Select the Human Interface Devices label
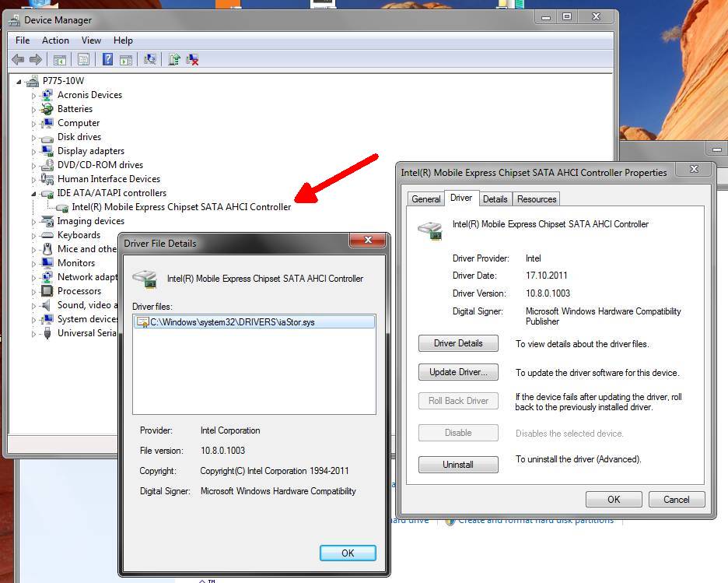Screen dimensions: 728x583 tap(109, 179)
